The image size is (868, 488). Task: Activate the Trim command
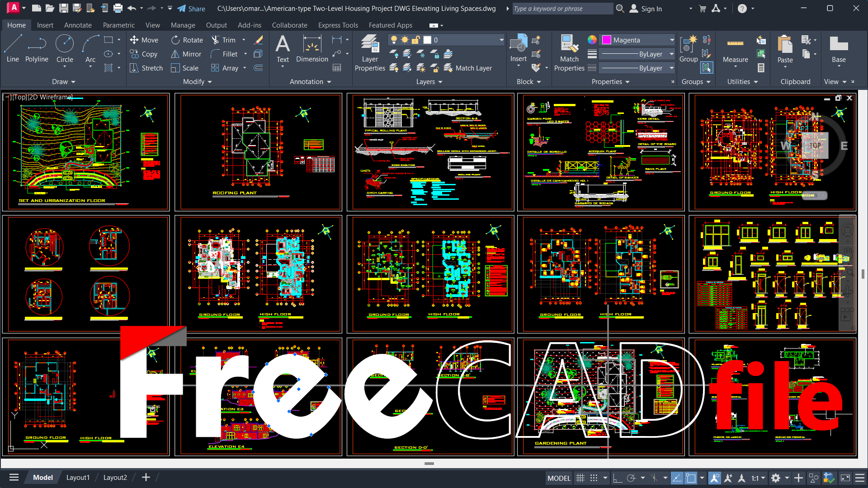coord(224,40)
